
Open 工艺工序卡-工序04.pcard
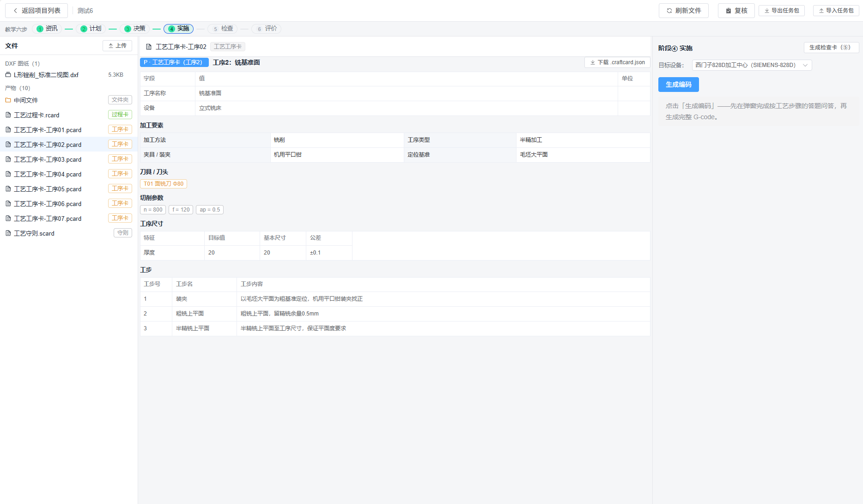click(69, 174)
